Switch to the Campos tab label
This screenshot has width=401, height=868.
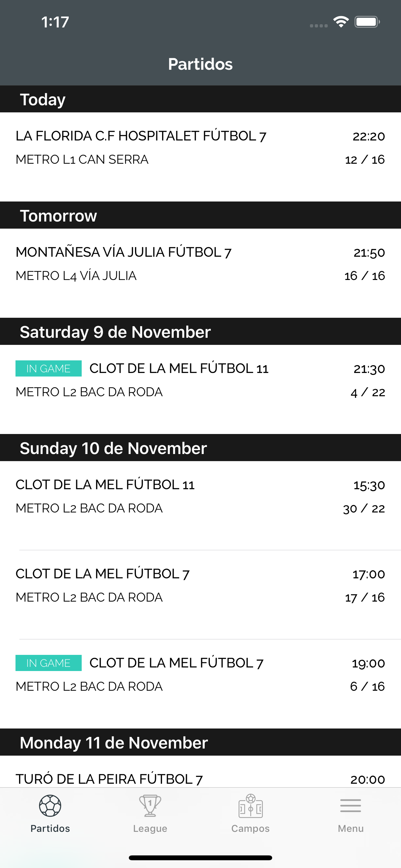pyautogui.click(x=250, y=828)
